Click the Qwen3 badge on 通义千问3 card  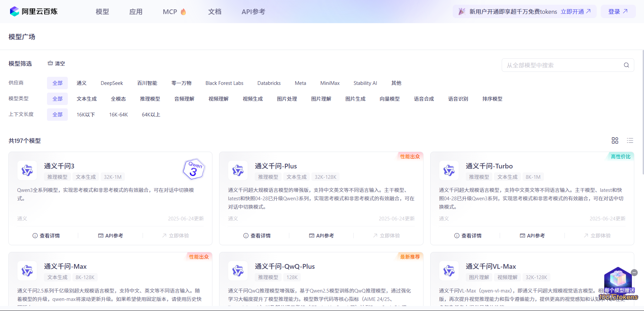194,169
